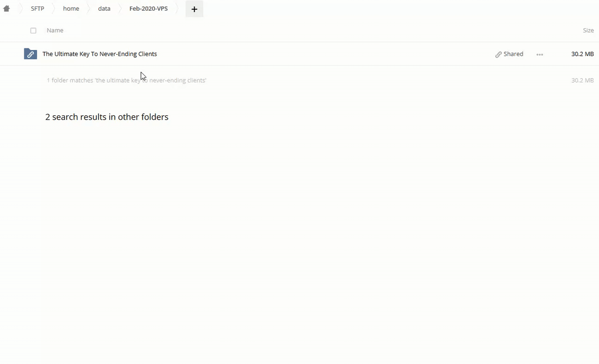Click the chain link icon beside Shared
This screenshot has width=599, height=364.
[498, 55]
